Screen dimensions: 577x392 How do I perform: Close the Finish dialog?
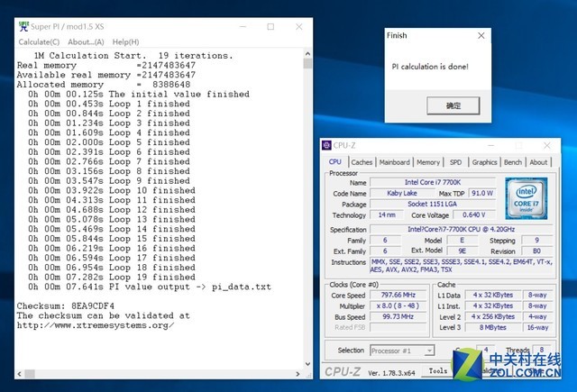481,36
